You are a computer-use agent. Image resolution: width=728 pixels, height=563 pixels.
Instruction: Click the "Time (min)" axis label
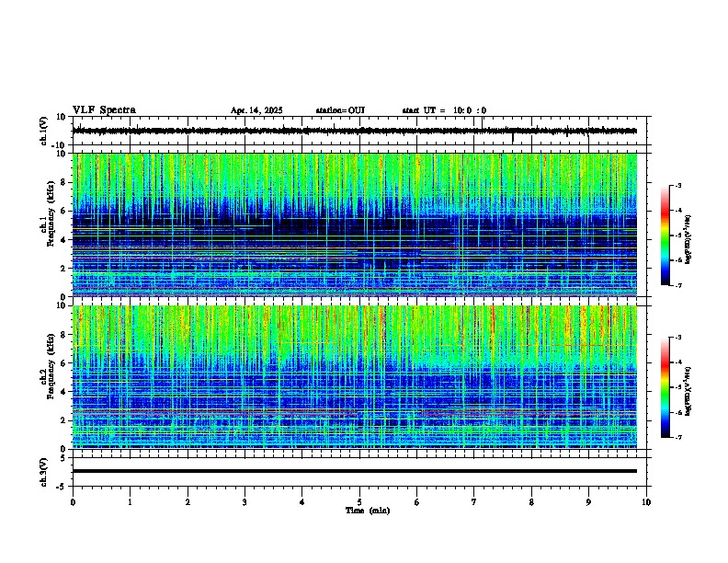(368, 511)
